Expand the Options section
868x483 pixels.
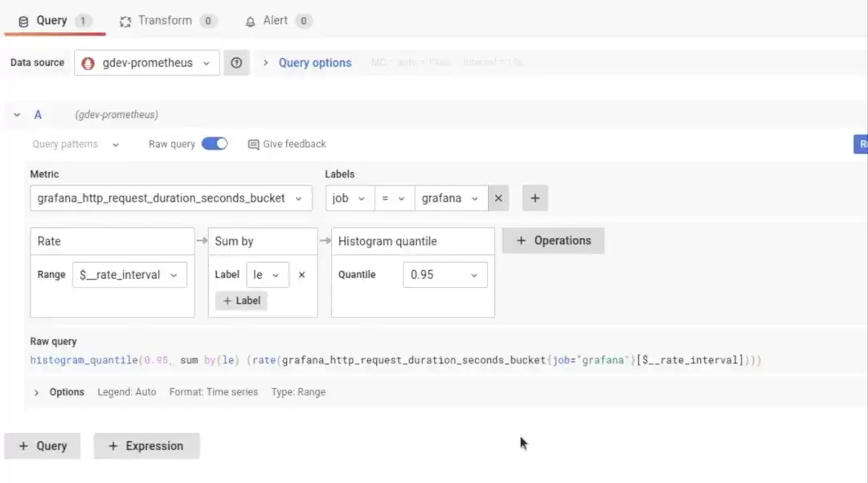pos(36,392)
